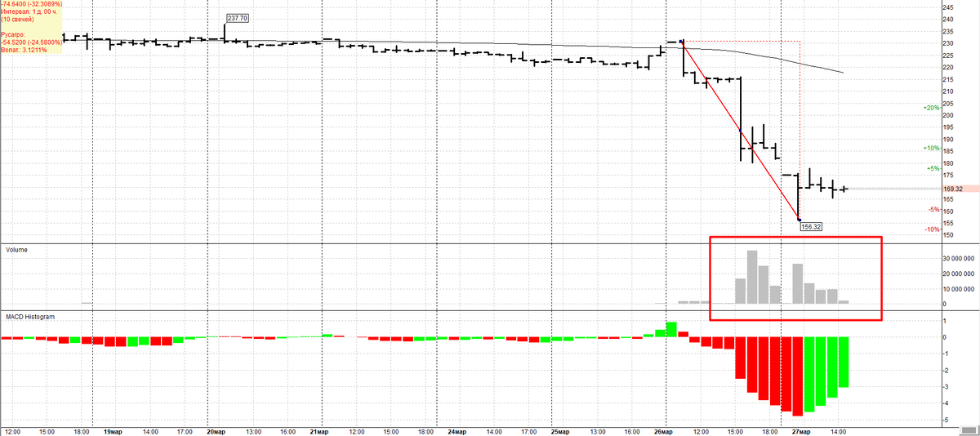The width and height of the screenshot is (980, 436).
Task: Click the -5% percent scale label
Action: 933,209
